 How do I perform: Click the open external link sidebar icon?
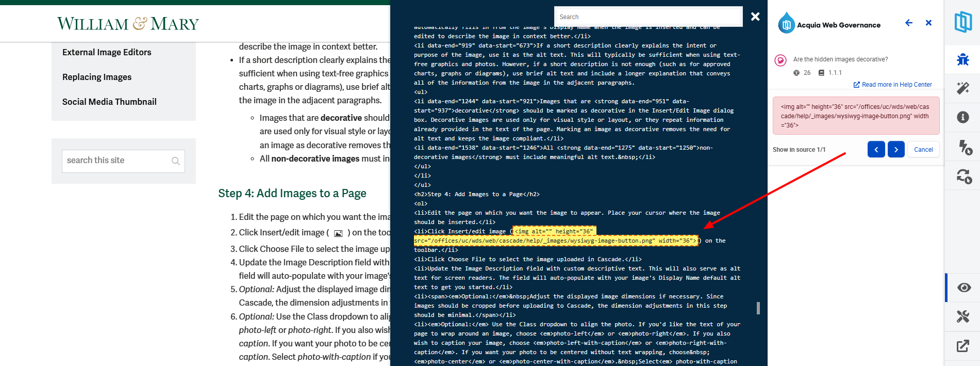962,346
